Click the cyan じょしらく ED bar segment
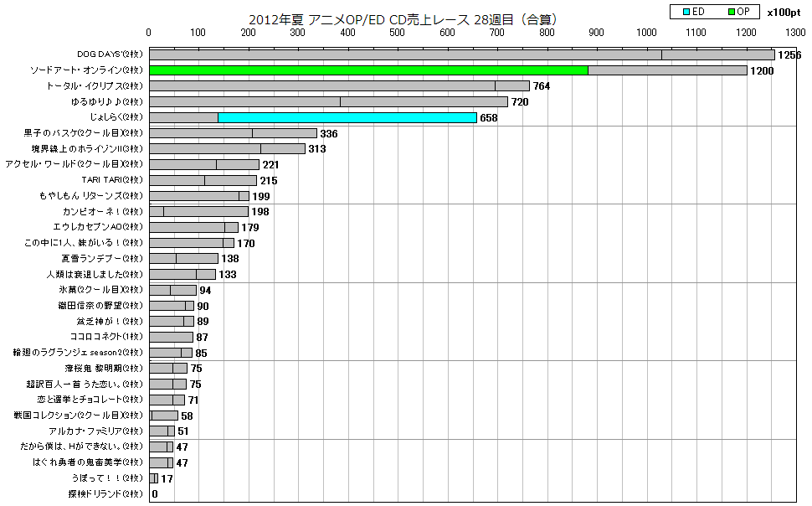This screenshot has width=812, height=506. (347, 117)
